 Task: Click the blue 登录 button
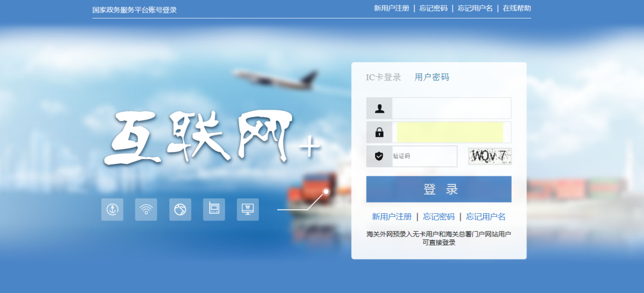point(439,189)
